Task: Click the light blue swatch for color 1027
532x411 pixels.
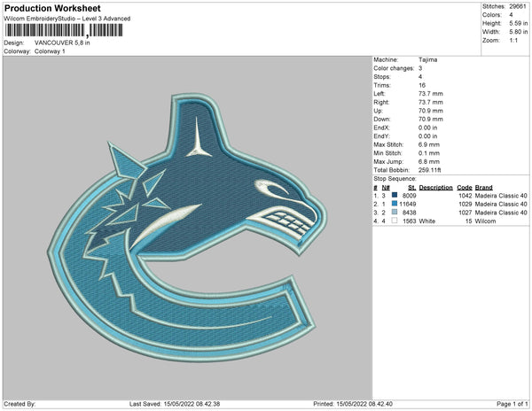Action: coord(395,212)
